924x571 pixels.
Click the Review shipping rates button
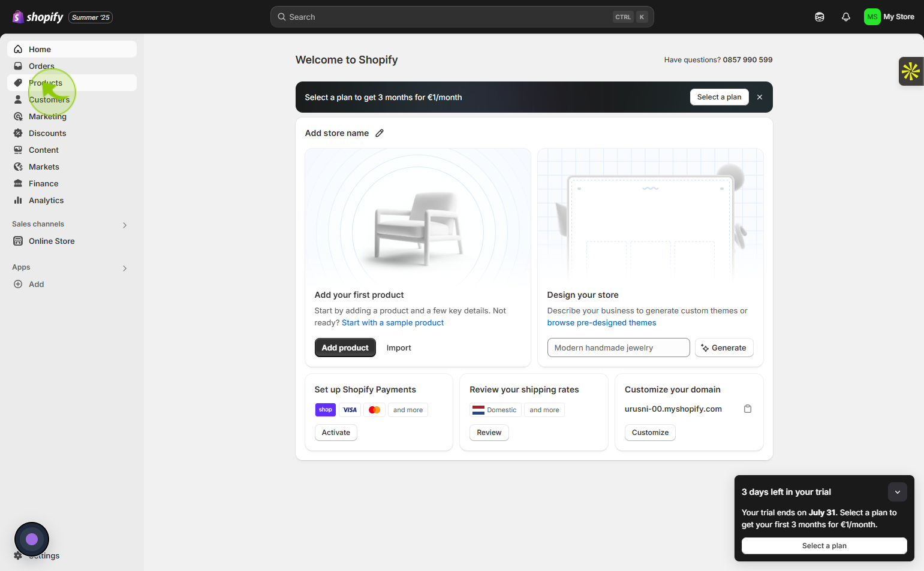[489, 433]
